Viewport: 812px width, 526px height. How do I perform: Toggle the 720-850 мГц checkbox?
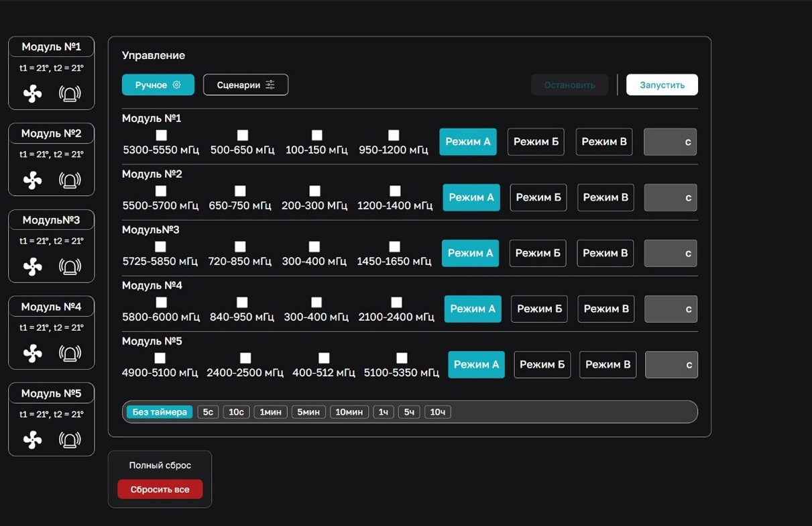pos(240,247)
